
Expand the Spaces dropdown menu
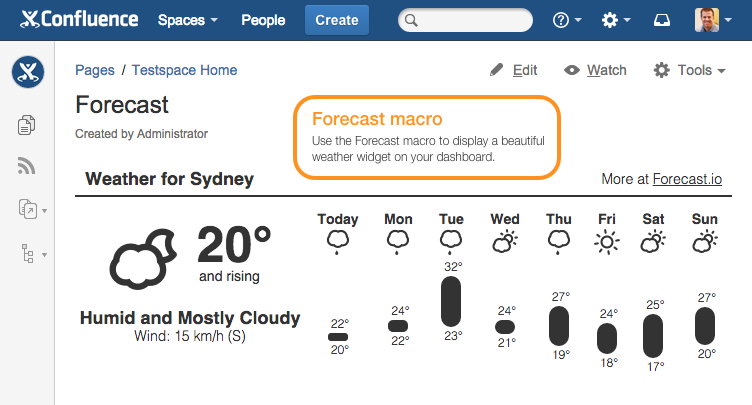[188, 20]
